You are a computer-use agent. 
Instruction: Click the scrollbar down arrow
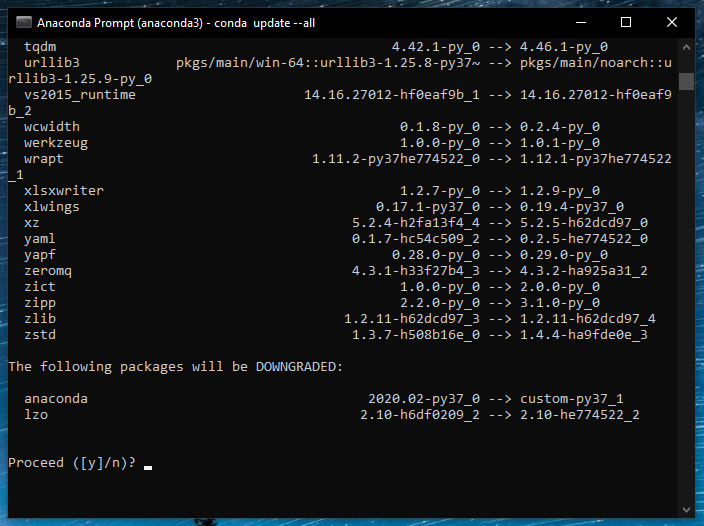[686, 506]
